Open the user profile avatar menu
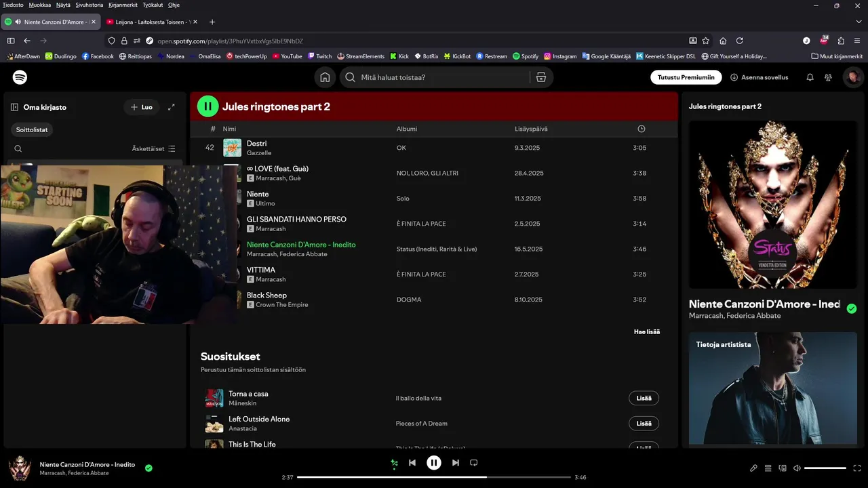The width and height of the screenshot is (868, 488). pyautogui.click(x=852, y=77)
